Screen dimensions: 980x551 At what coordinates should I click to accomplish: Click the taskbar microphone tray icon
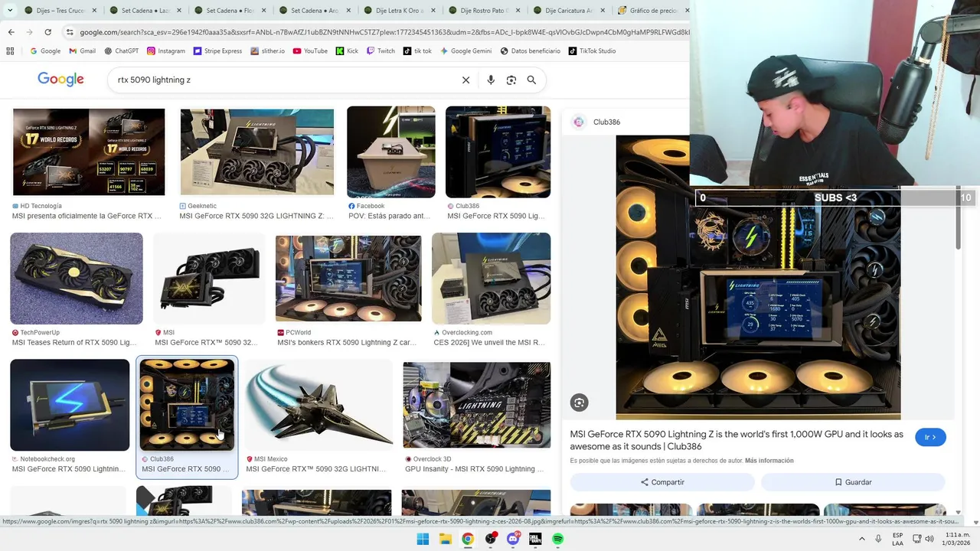878,539
